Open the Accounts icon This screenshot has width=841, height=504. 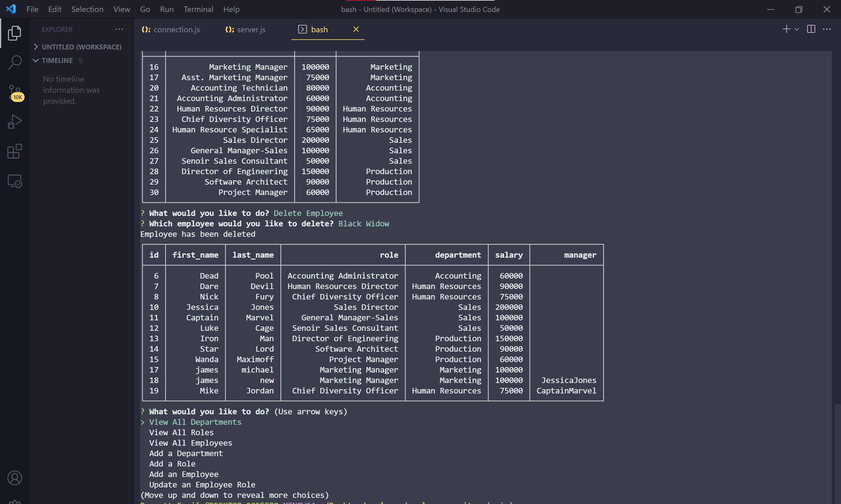pos(15,478)
